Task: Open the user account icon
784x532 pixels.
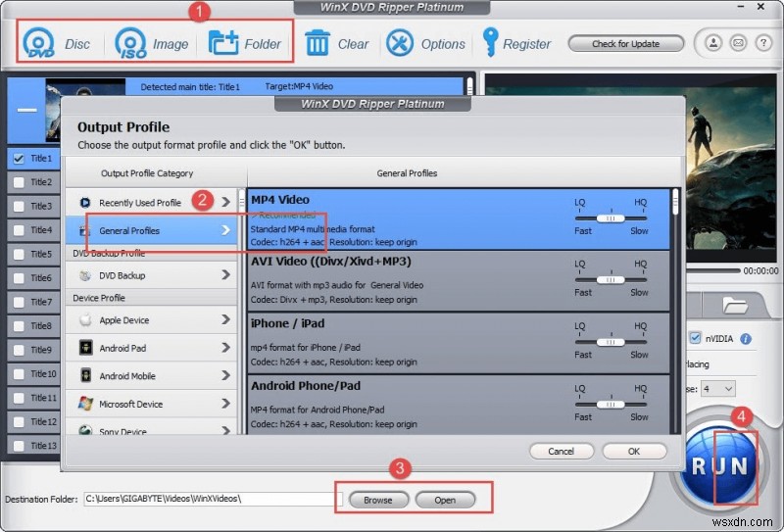Action: (x=713, y=43)
